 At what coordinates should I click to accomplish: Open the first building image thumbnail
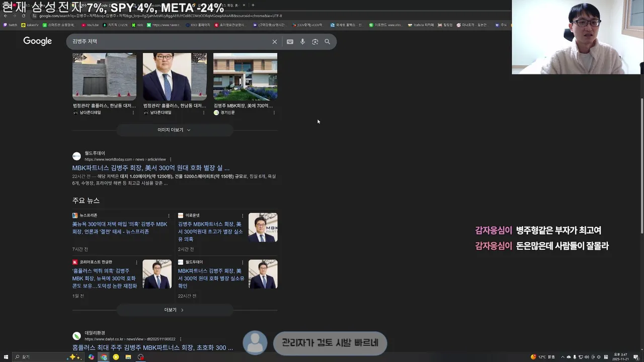104,76
